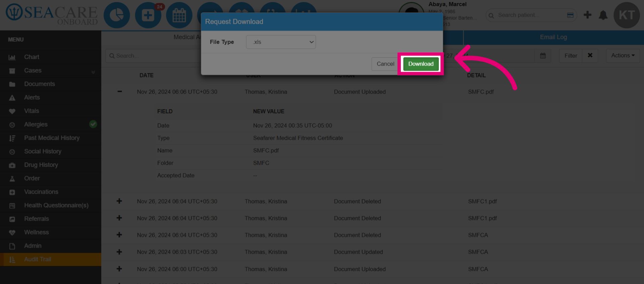Image resolution: width=644 pixels, height=284 pixels.
Task: Open Wellness in the sidebar
Action: tap(36, 232)
